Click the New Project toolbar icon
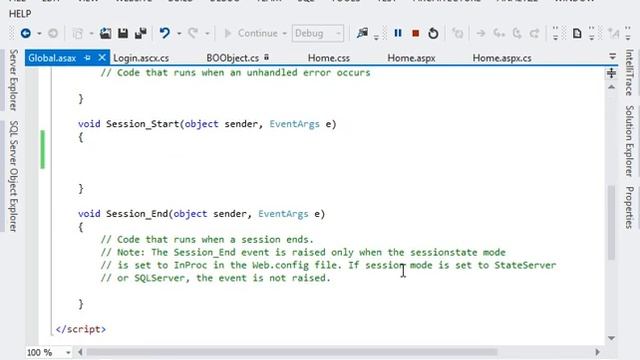640x360 pixels. pyautogui.click(x=78, y=33)
